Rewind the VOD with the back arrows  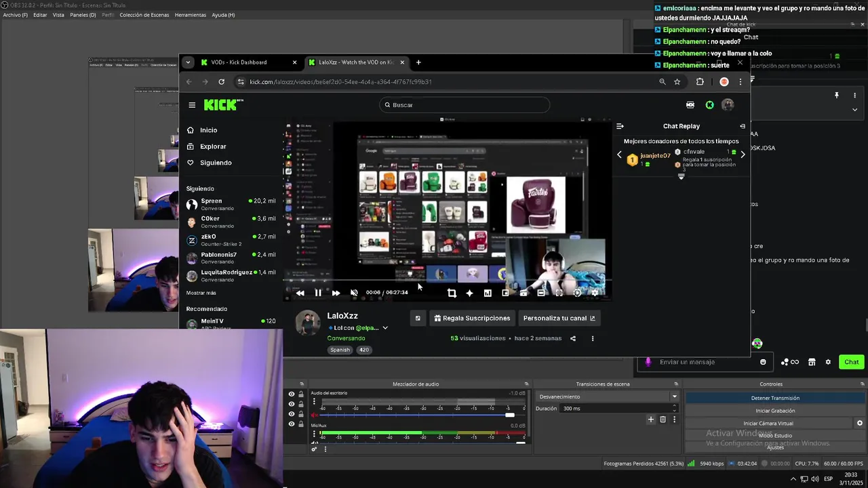300,293
